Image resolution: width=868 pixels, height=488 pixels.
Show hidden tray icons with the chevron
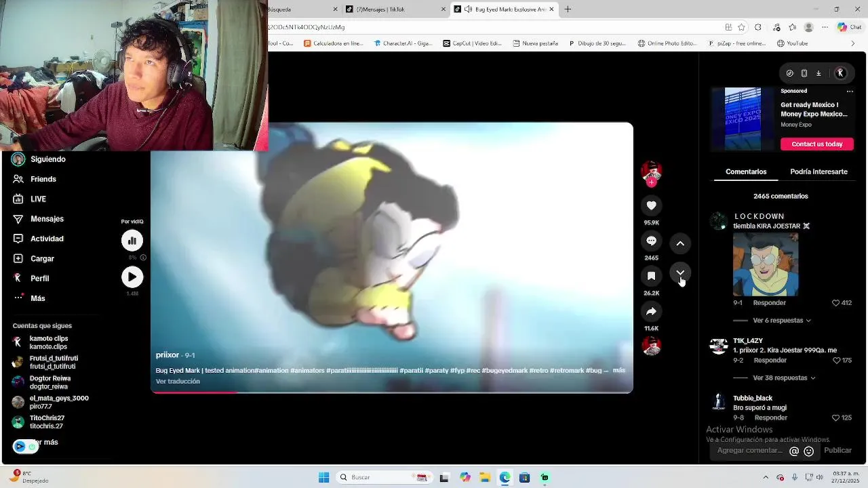[766, 477]
